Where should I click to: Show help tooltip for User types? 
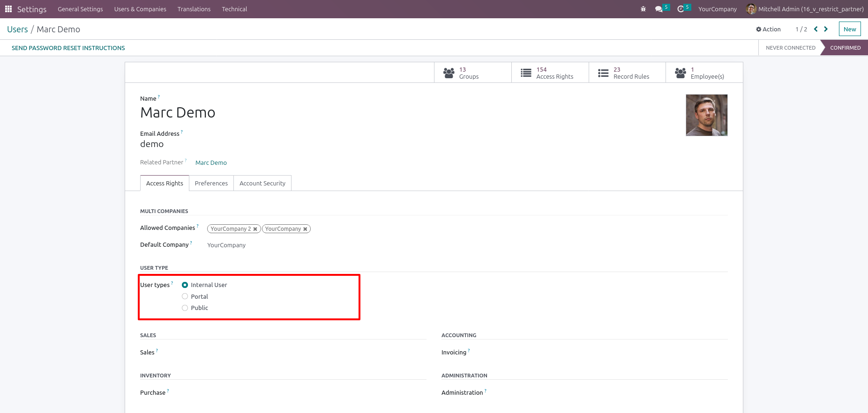172,283
